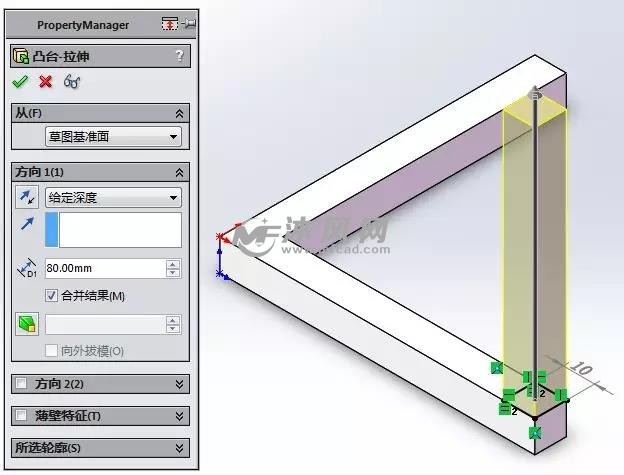Viewport: 624px width, 475px height.
Task: Click the direction vector arrow icon
Action: pyautogui.click(x=27, y=224)
